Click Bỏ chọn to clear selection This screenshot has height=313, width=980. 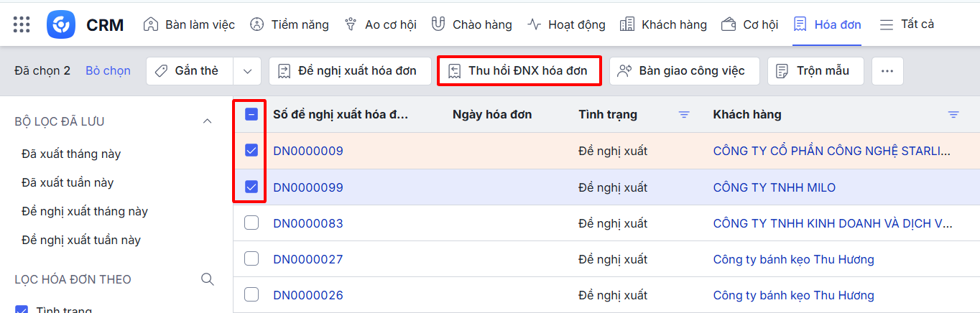coord(108,71)
